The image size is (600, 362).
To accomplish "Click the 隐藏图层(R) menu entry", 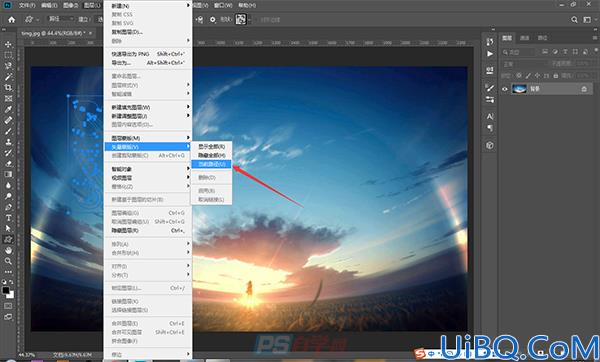I will tap(148, 230).
